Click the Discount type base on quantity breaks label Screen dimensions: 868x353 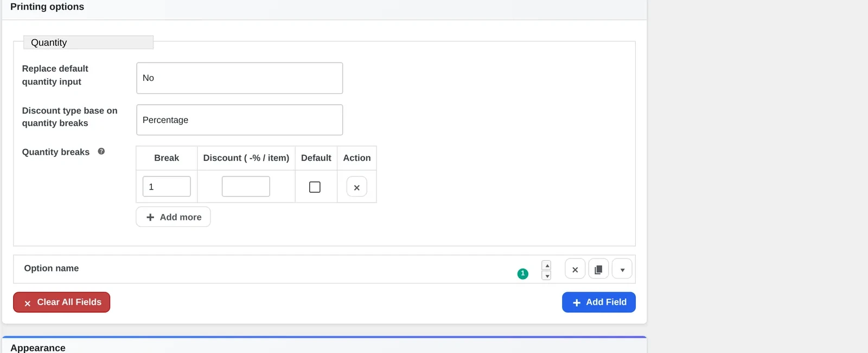69,117
